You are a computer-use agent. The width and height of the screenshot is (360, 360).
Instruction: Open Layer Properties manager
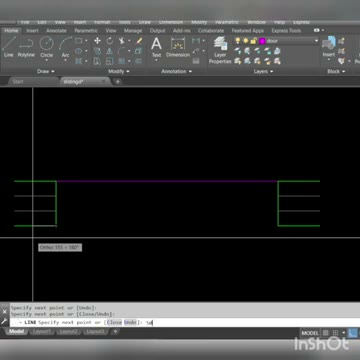click(x=220, y=50)
